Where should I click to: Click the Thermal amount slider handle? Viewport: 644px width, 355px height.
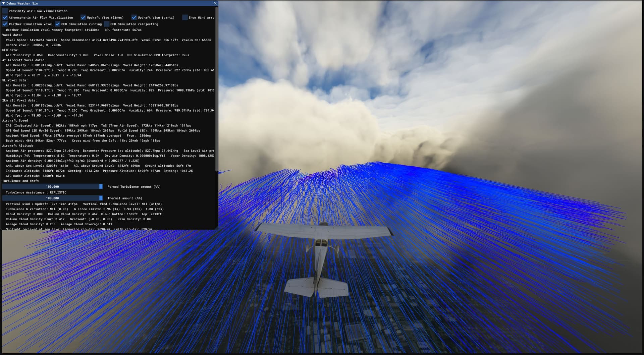coord(101,198)
